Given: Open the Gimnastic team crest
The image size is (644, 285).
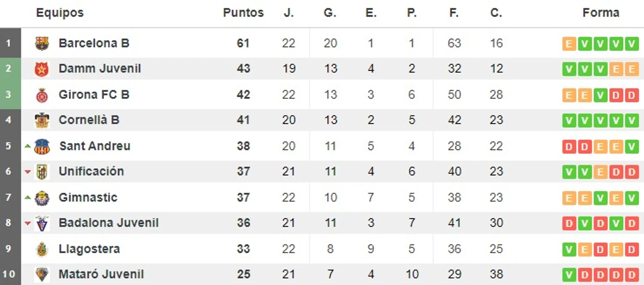Looking at the screenshot, I should [x=42, y=198].
